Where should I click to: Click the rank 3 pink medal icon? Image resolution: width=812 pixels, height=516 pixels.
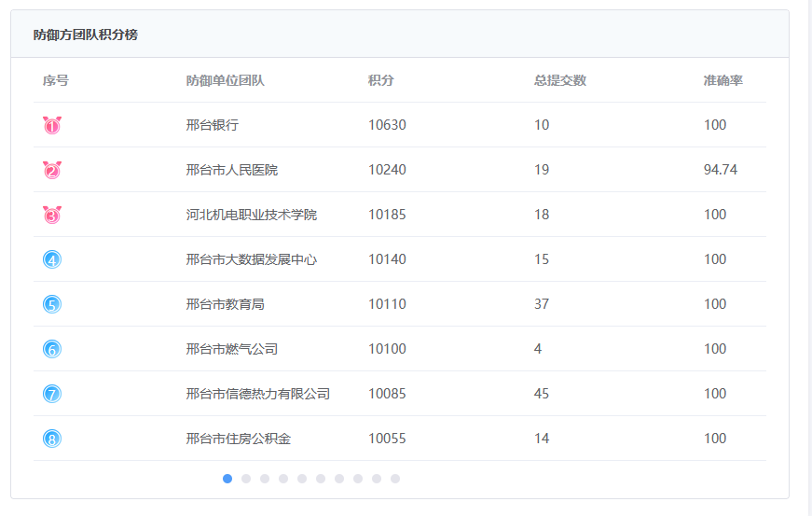[x=51, y=215]
